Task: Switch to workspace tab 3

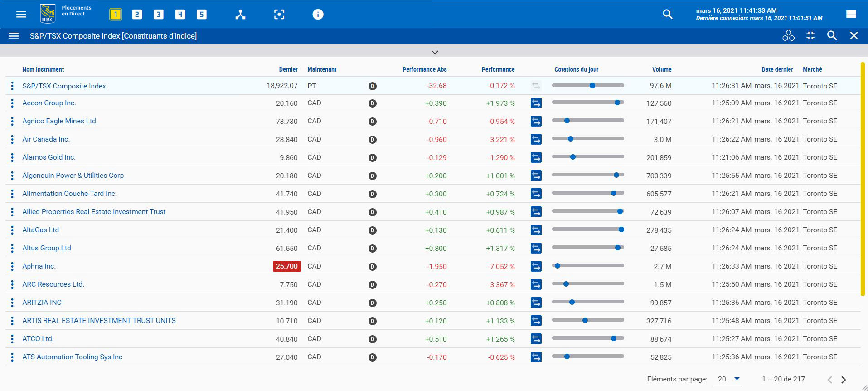Action: coord(158,15)
